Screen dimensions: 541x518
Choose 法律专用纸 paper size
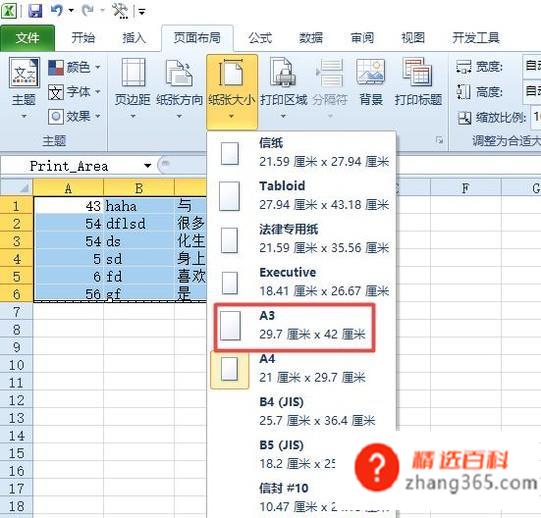[301, 239]
